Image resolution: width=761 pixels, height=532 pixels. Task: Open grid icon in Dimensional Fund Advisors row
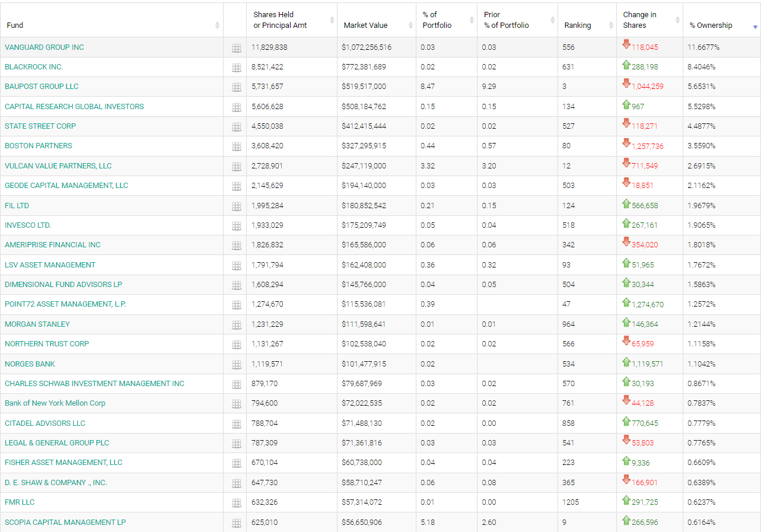236,285
